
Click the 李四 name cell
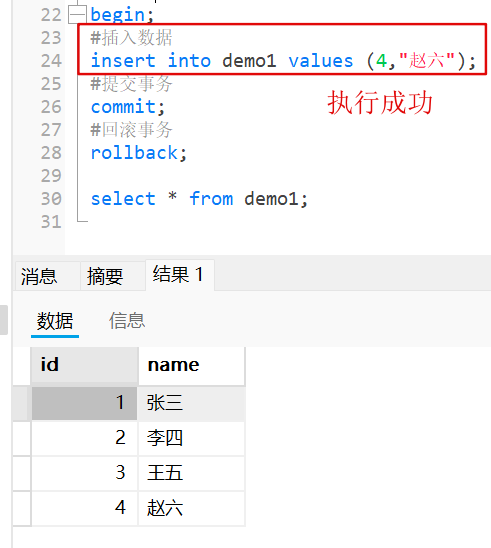tap(192, 438)
